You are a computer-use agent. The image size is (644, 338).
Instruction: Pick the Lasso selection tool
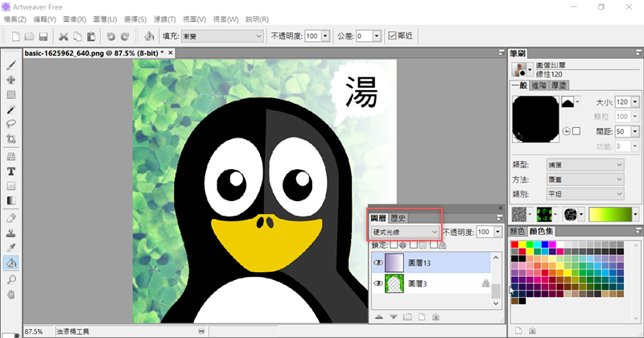click(x=11, y=124)
